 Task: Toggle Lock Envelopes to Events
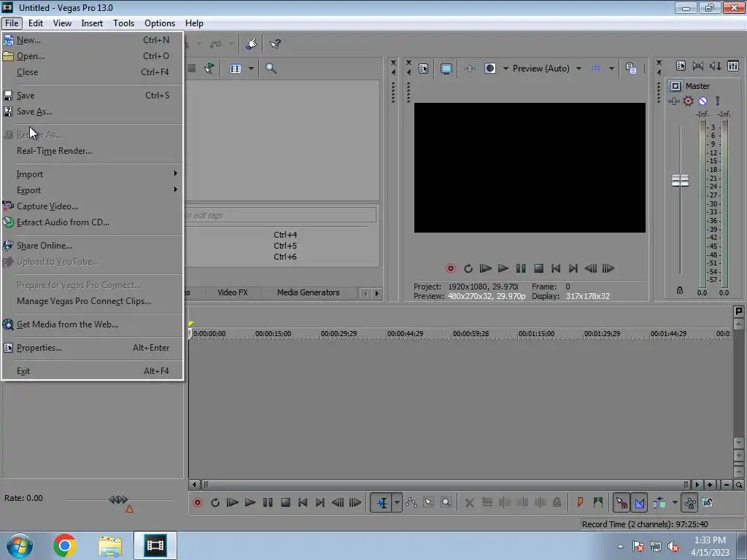(x=690, y=502)
